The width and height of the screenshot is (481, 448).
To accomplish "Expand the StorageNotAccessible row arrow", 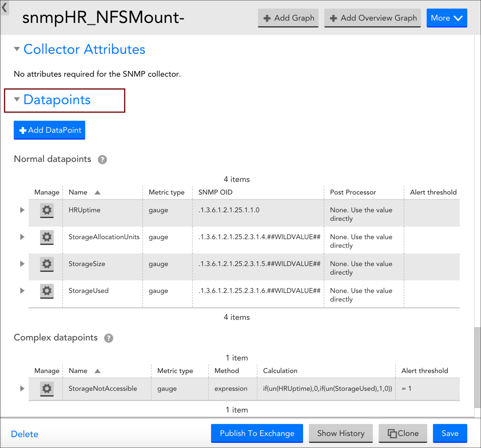I will pos(22,388).
